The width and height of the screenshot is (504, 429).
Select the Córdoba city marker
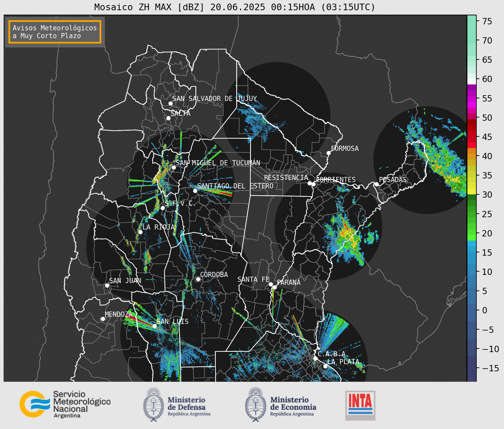(x=198, y=279)
